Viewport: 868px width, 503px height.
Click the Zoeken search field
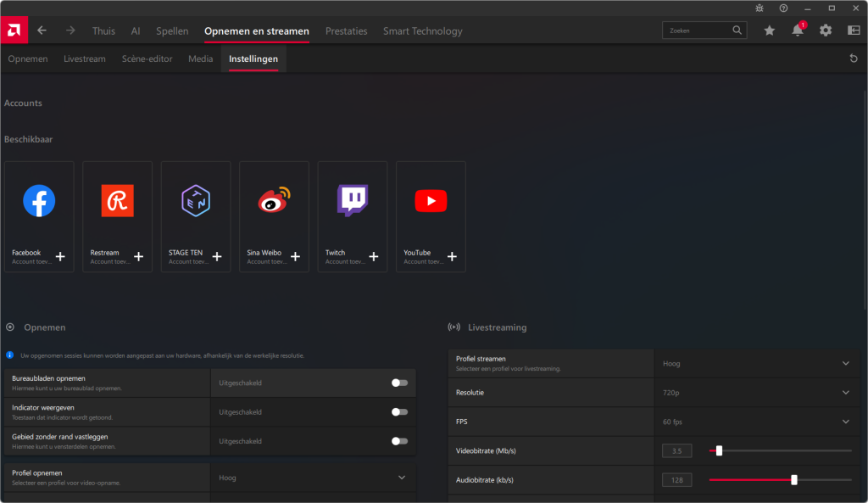[x=698, y=31]
